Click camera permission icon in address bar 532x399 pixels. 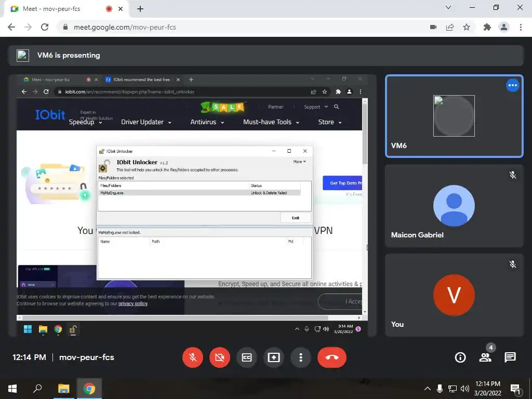click(433, 27)
